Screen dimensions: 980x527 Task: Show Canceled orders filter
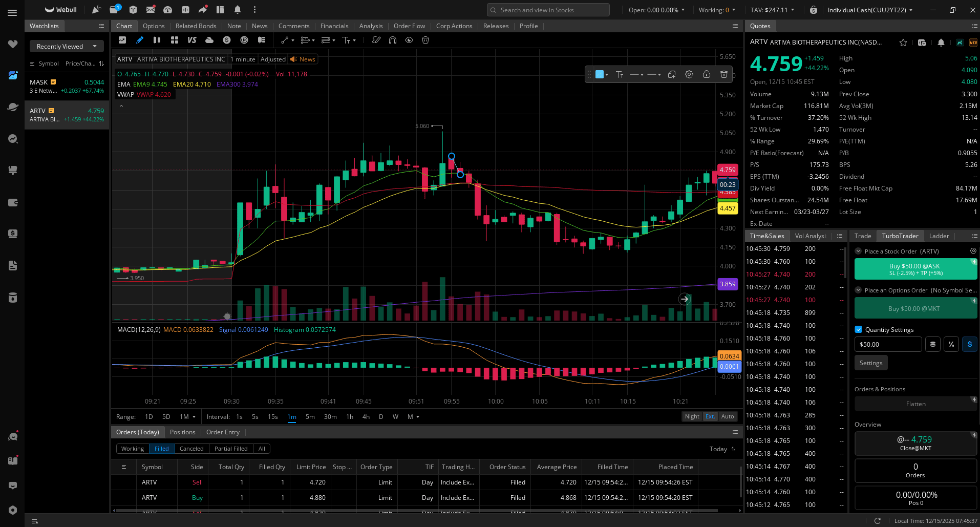pos(191,449)
